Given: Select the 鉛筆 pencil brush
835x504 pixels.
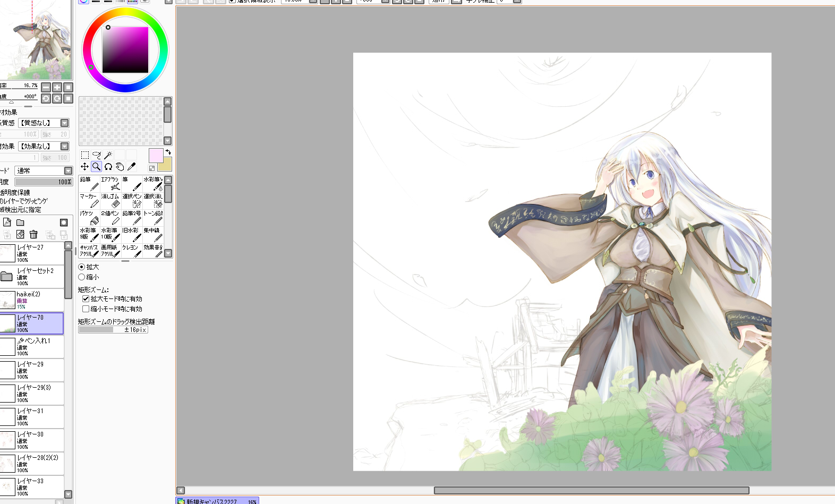Looking at the screenshot, I should (x=89, y=183).
